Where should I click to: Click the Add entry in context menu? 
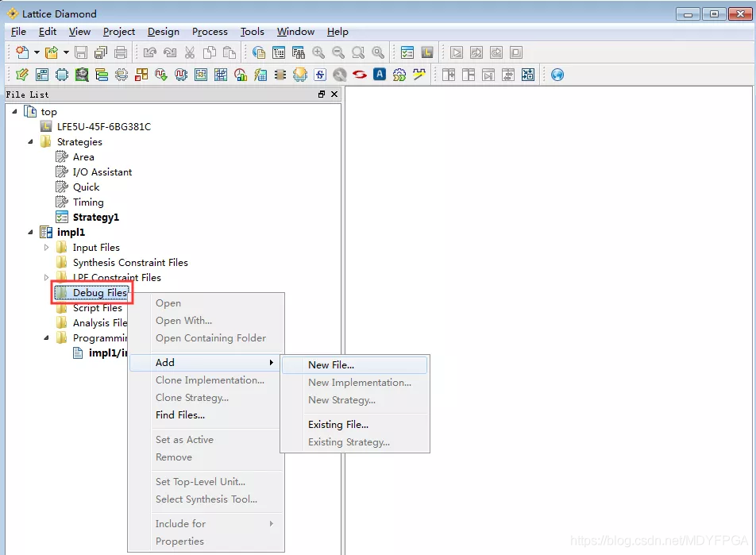[x=205, y=363]
